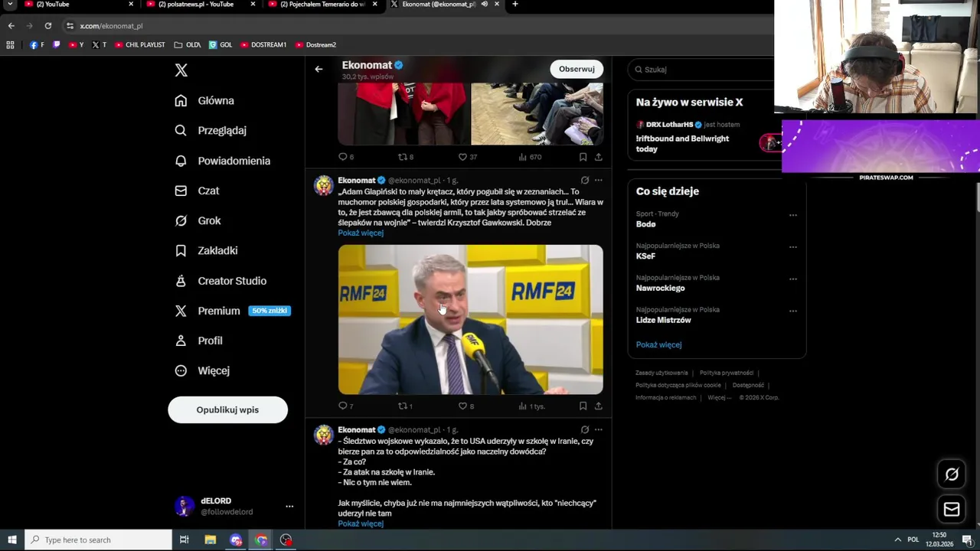Open more options for Nawrockiego trend

793,279
